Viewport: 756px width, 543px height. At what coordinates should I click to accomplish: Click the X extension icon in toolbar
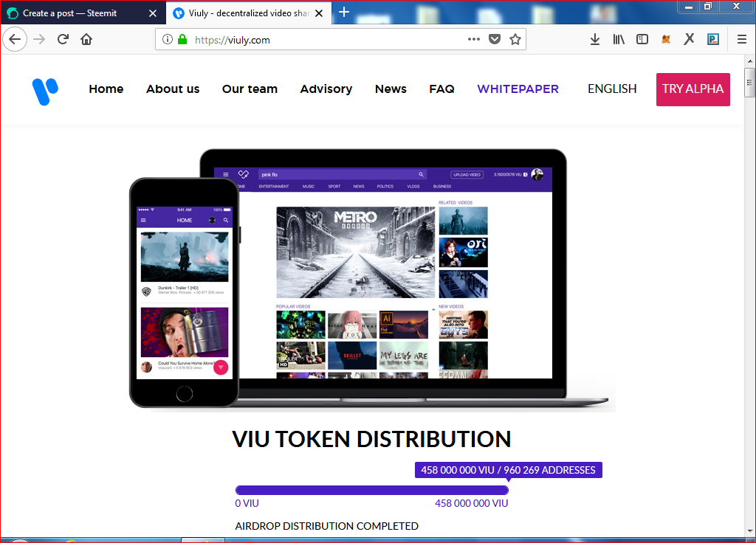pos(689,39)
